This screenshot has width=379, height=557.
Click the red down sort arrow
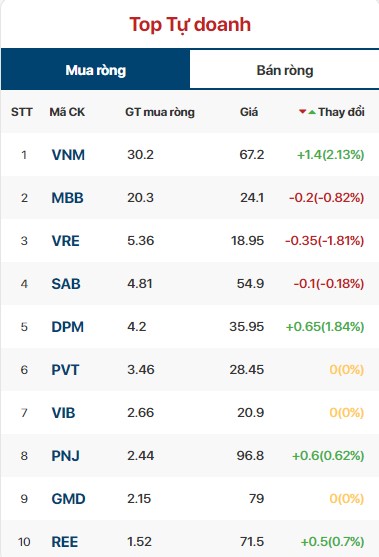302,112
